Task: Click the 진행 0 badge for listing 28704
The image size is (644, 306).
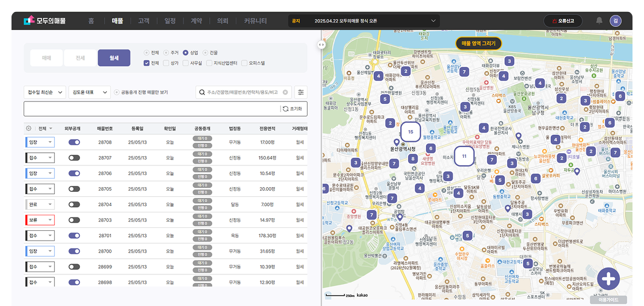Action: click(x=202, y=208)
